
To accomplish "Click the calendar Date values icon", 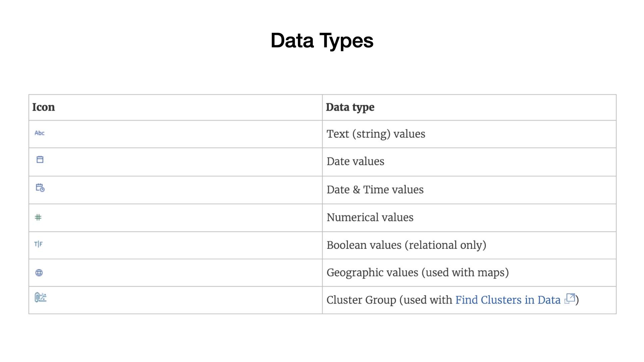I will pos(40,159).
